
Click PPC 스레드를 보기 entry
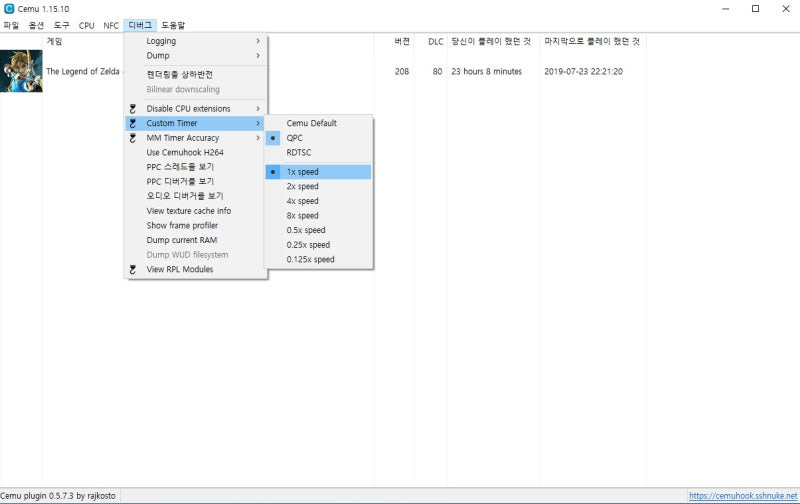195,167
